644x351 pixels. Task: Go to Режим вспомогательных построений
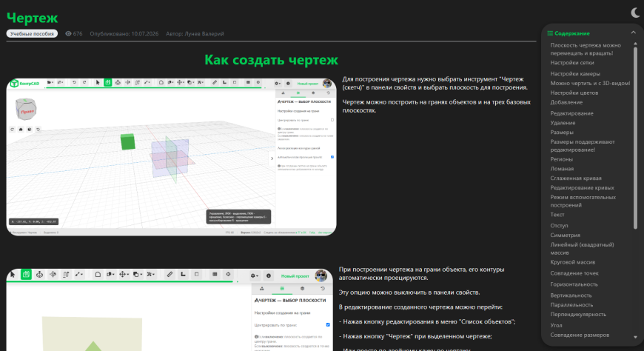[x=583, y=201]
